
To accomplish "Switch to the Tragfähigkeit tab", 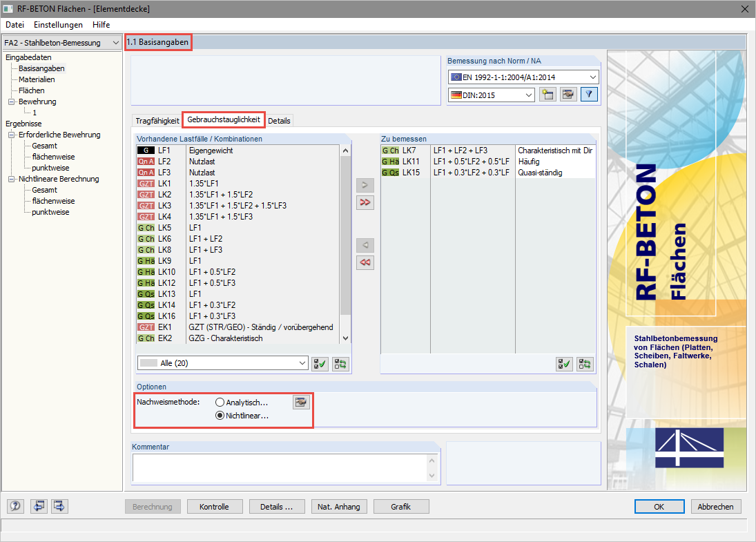I will coord(157,121).
